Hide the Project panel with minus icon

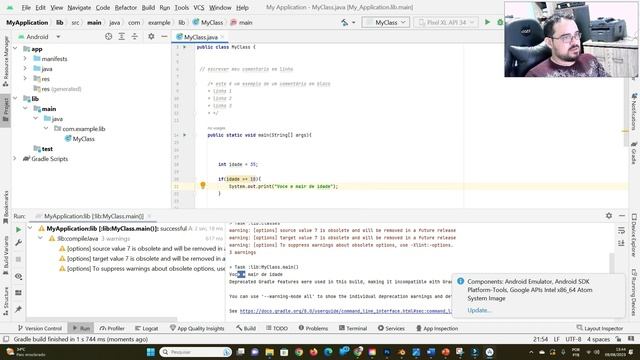click(x=164, y=37)
